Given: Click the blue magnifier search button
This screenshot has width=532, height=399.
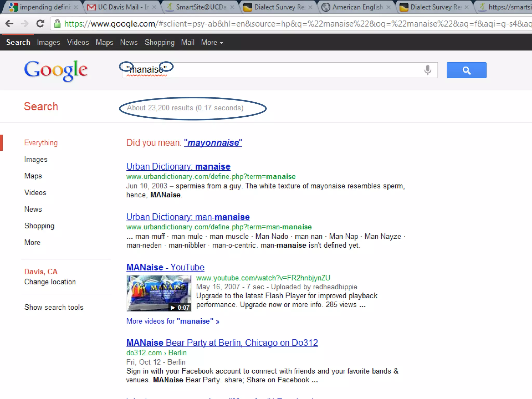Looking at the screenshot, I should [x=466, y=70].
